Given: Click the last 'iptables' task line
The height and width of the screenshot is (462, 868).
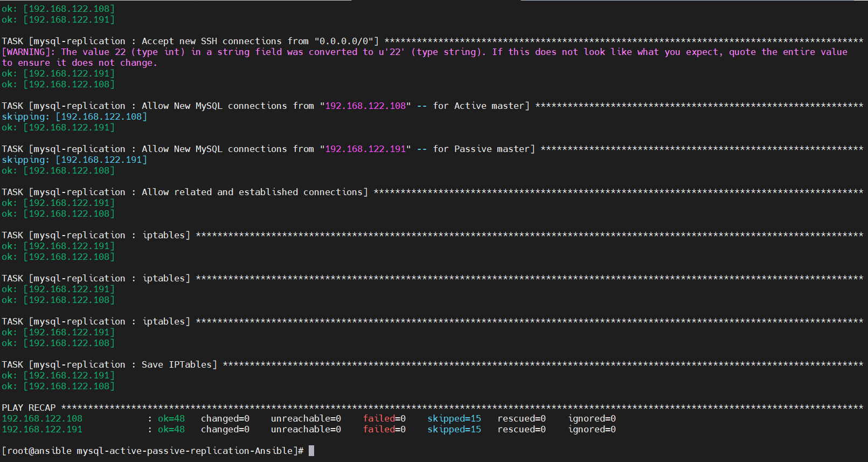Looking at the screenshot, I should (432, 321).
